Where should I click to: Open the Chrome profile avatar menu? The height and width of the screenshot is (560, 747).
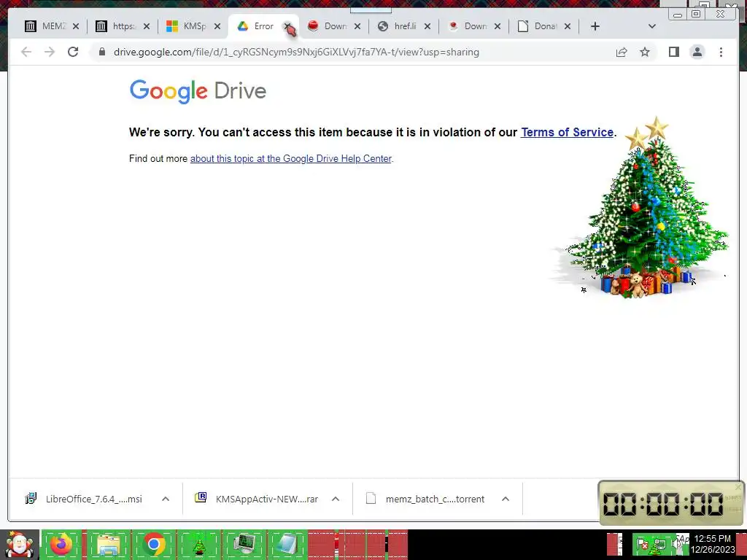pos(697,52)
